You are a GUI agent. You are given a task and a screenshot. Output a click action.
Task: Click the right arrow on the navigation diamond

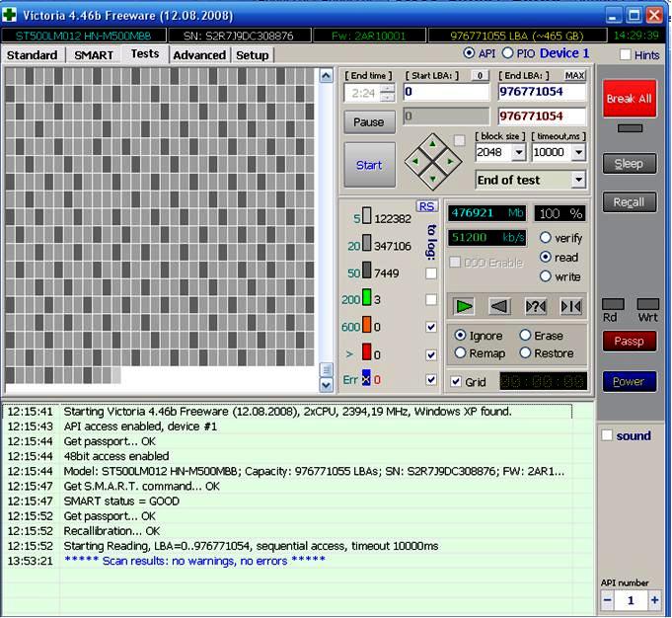point(450,161)
